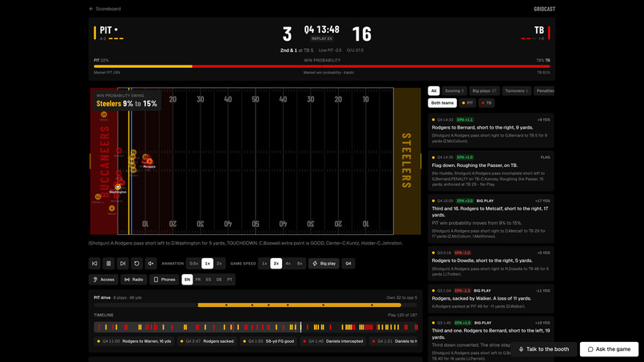Viewport: 644px width, 362px height.
Task: Go back to Scoreboard
Action: [x=105, y=9]
